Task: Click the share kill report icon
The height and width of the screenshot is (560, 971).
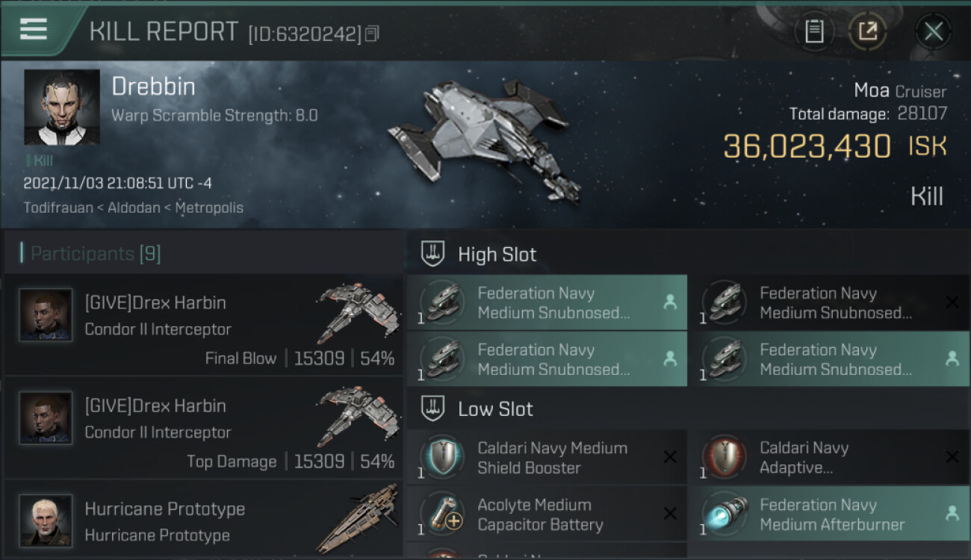Action: click(868, 31)
